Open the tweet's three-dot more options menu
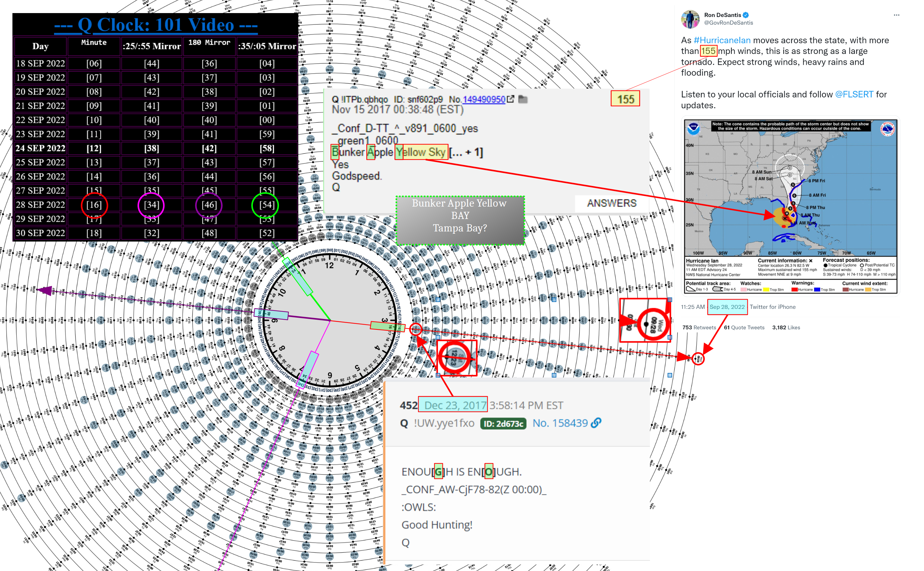This screenshot has width=924, height=571. [x=897, y=15]
